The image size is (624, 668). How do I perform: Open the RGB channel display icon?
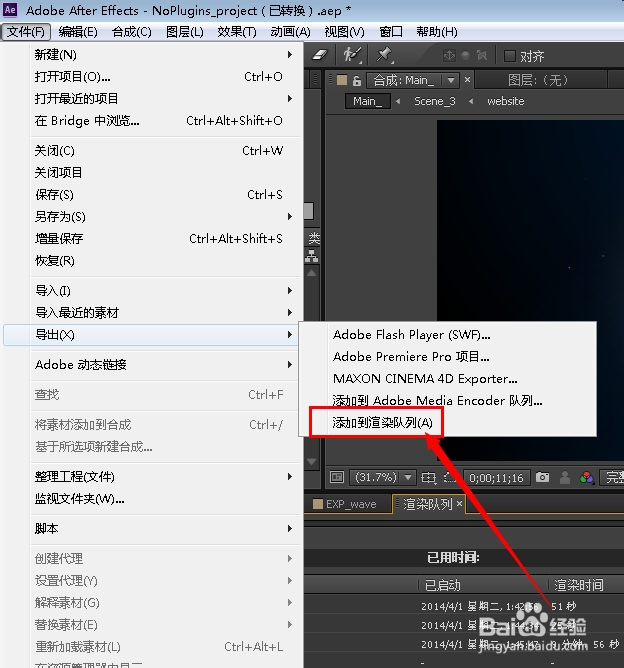[x=587, y=478]
